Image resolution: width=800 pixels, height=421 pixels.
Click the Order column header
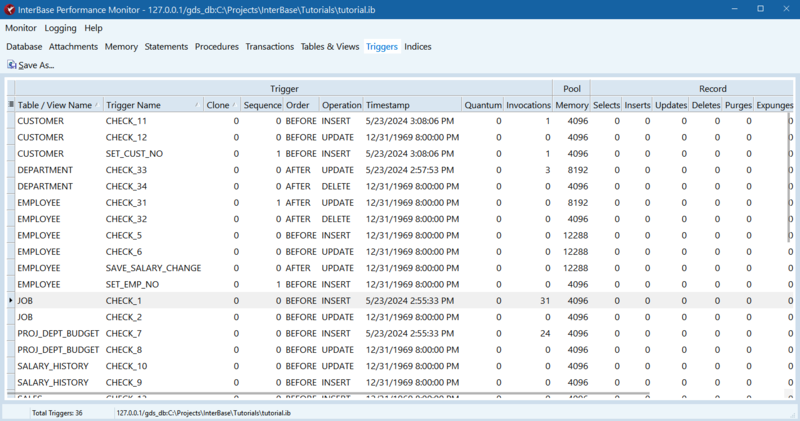tap(301, 105)
